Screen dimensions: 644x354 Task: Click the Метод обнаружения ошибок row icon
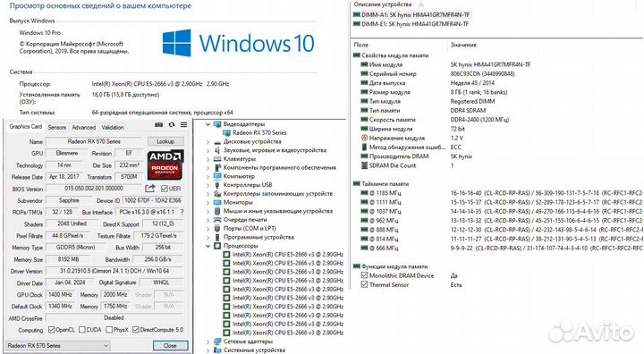pyautogui.click(x=364, y=147)
